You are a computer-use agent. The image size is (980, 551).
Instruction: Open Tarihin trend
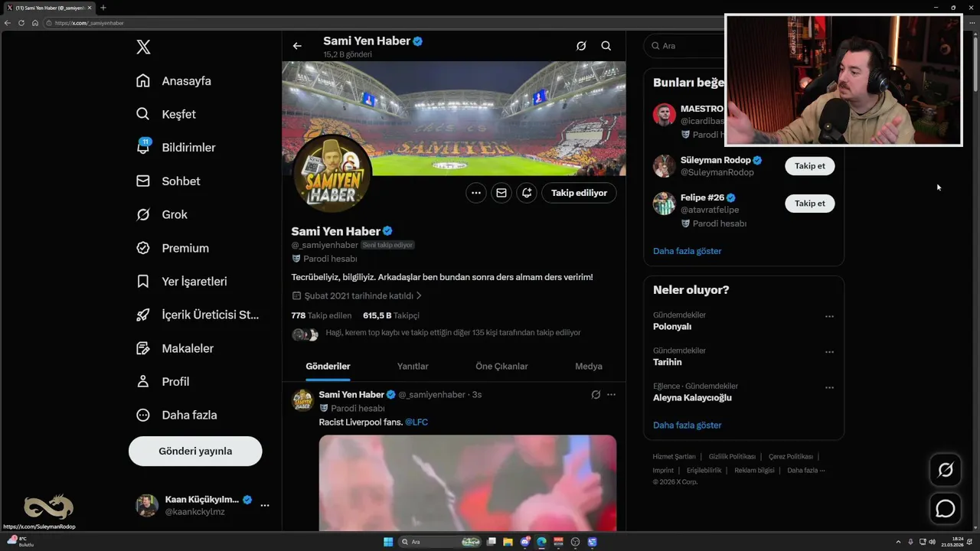point(667,362)
